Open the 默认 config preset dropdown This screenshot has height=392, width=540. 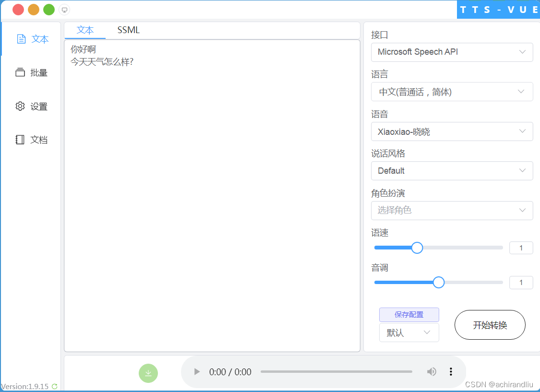click(x=409, y=333)
